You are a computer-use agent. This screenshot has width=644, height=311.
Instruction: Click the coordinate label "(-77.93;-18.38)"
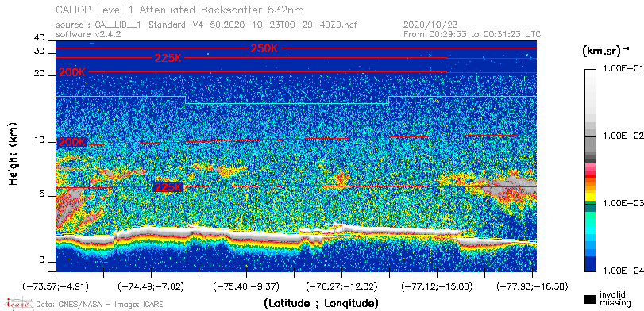coord(532,286)
